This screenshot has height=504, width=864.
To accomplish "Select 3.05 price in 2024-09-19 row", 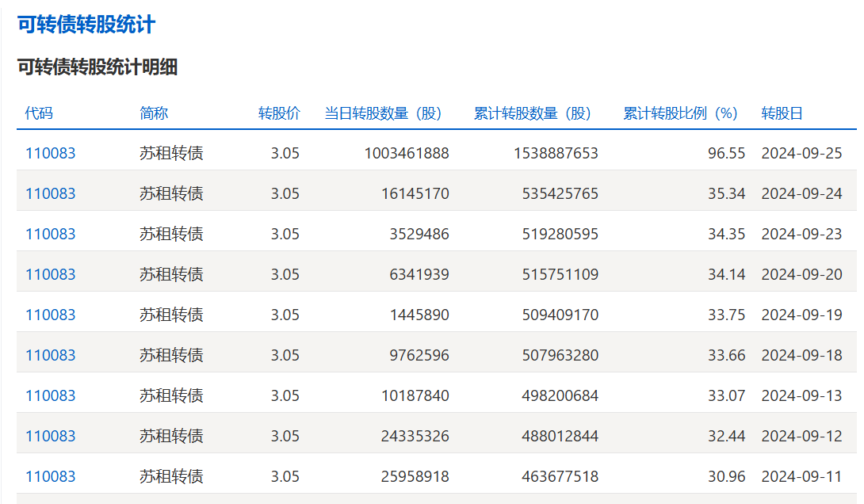I will point(285,315).
